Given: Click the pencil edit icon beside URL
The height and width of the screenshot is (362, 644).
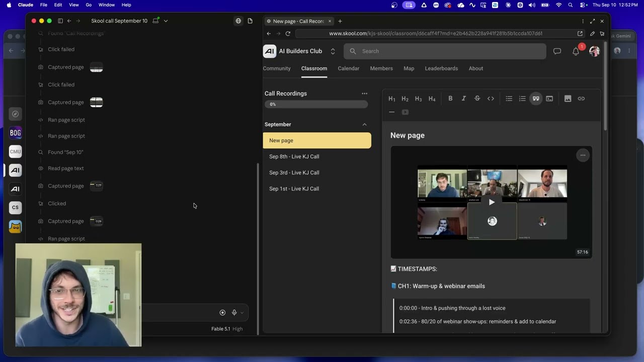Looking at the screenshot, I should coord(592,34).
